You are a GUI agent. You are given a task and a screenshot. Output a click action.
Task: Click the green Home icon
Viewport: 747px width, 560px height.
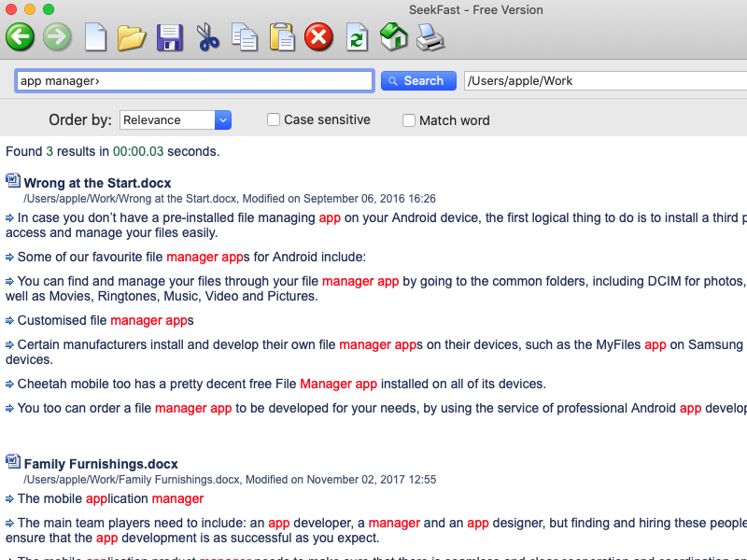[x=393, y=36]
